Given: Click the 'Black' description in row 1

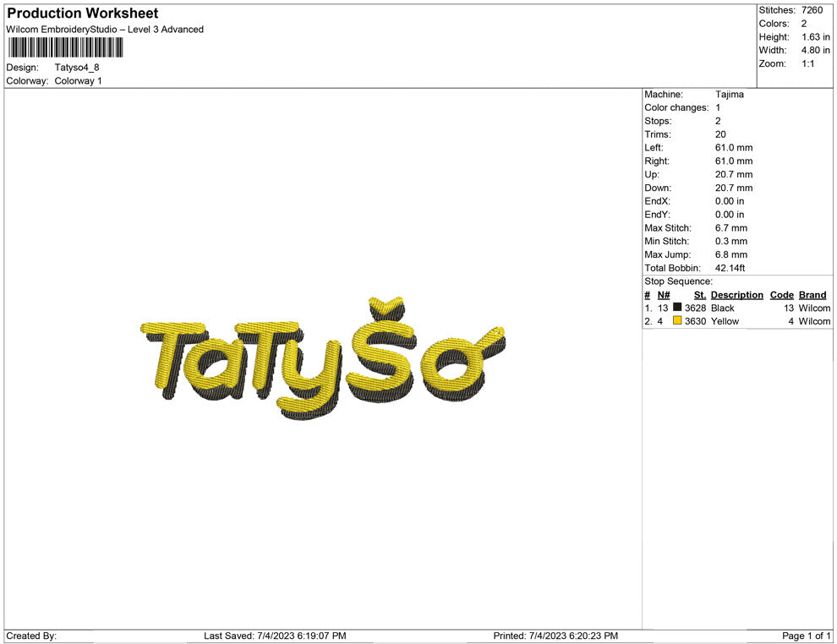Looking at the screenshot, I should 722,308.
